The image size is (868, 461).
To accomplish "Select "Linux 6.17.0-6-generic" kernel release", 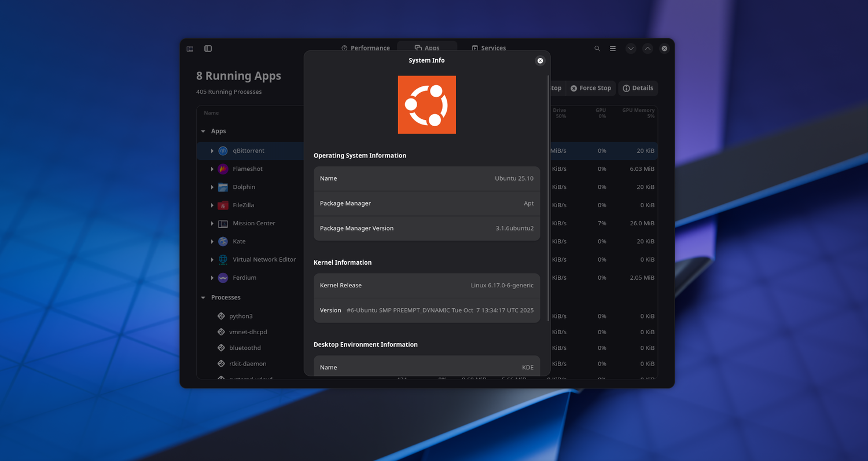I will click(502, 286).
